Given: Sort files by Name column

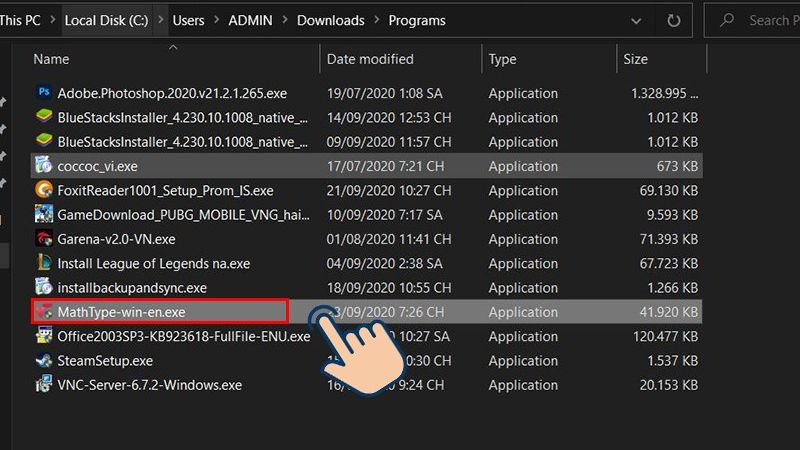Looking at the screenshot, I should pyautogui.click(x=52, y=60).
